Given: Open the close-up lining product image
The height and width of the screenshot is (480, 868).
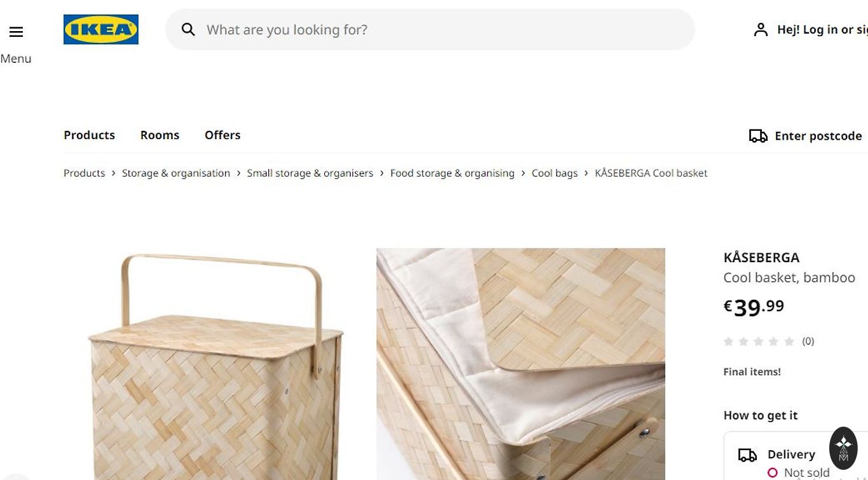Looking at the screenshot, I should pos(520,364).
